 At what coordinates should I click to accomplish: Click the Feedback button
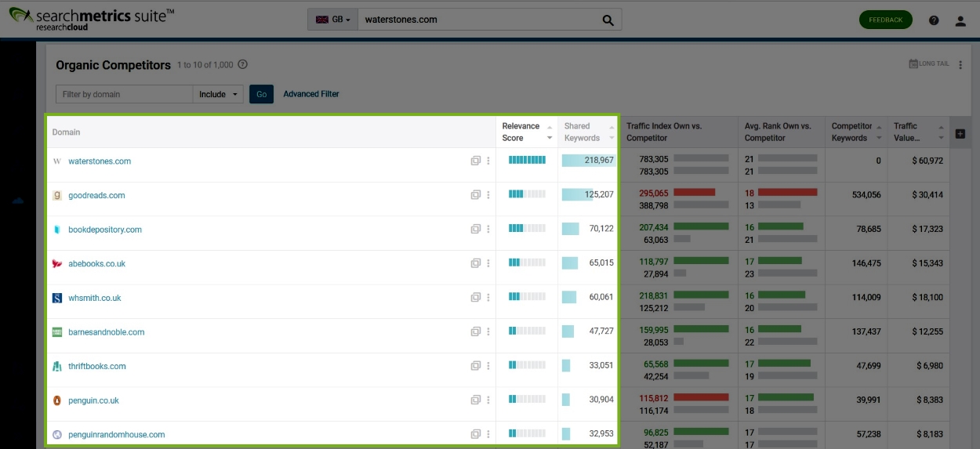click(x=885, y=20)
